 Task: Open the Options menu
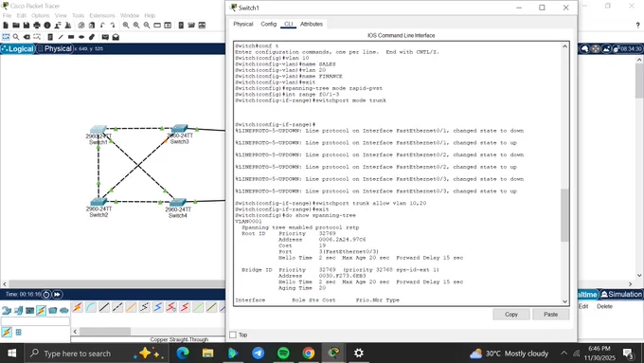[x=40, y=15]
